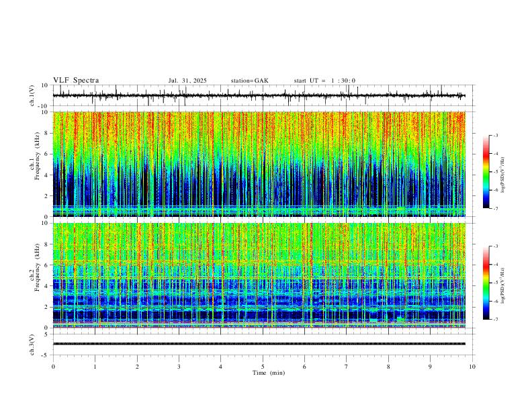Click the ch.1 frequency tick "2"
Image resolution: width=532 pixels, height=411 pixels.
click(x=46, y=195)
